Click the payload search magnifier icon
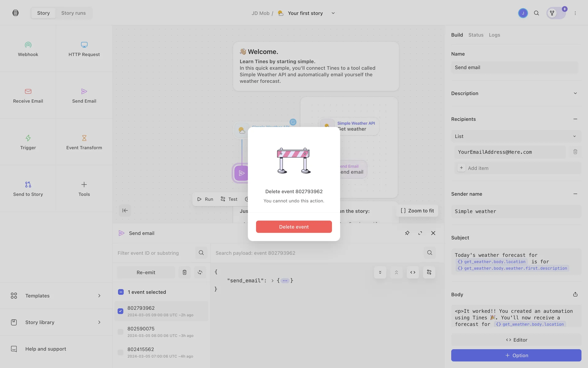 [x=430, y=253]
